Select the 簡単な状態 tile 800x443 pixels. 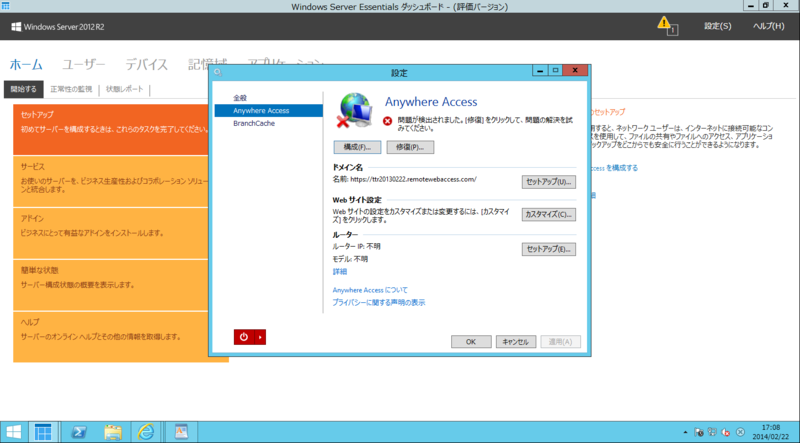tap(111, 285)
